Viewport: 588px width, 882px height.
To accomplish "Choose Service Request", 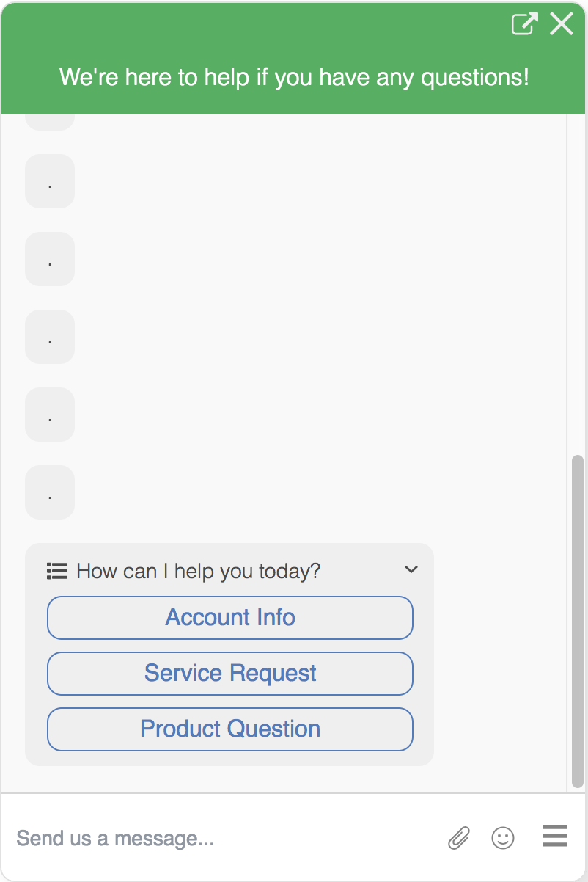I will coord(229,673).
